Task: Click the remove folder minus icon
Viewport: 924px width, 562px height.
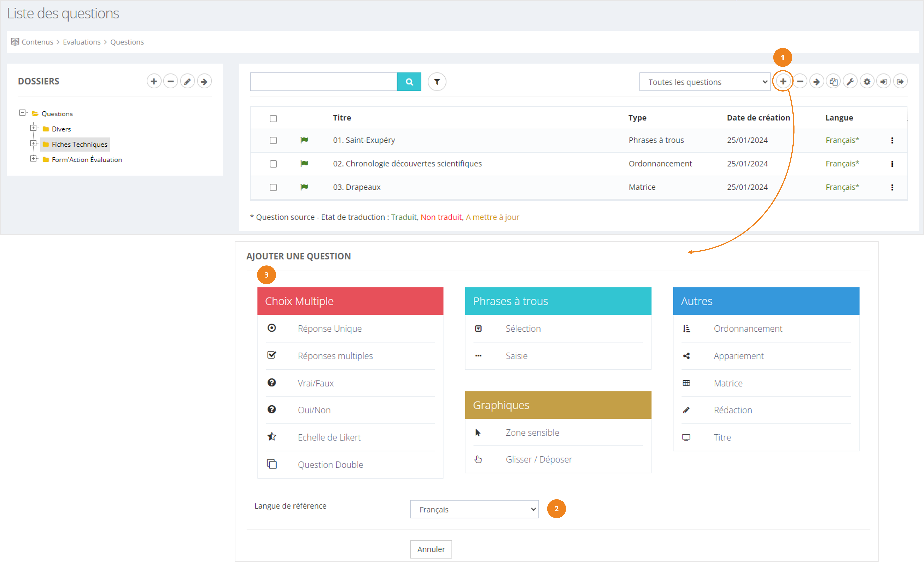Action: 171,81
